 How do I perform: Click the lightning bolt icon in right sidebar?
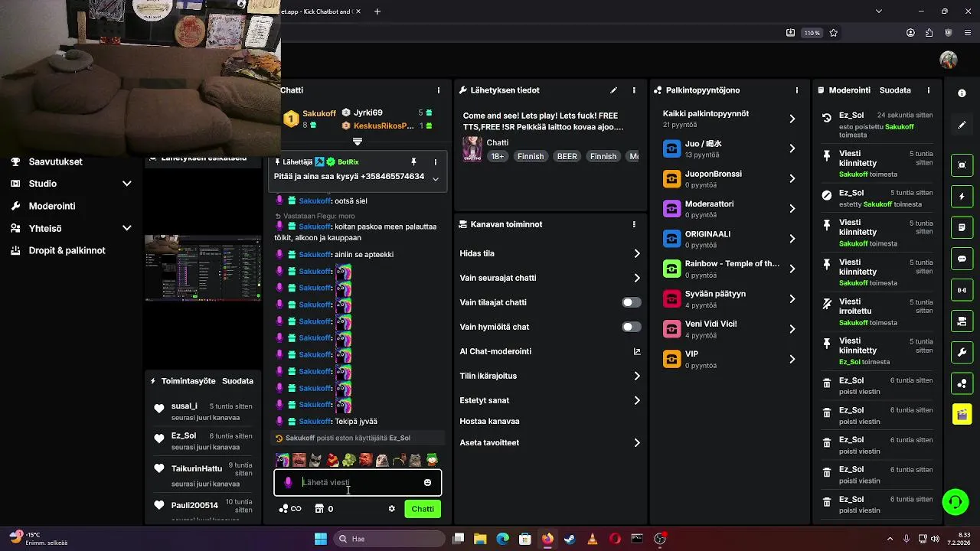click(962, 197)
